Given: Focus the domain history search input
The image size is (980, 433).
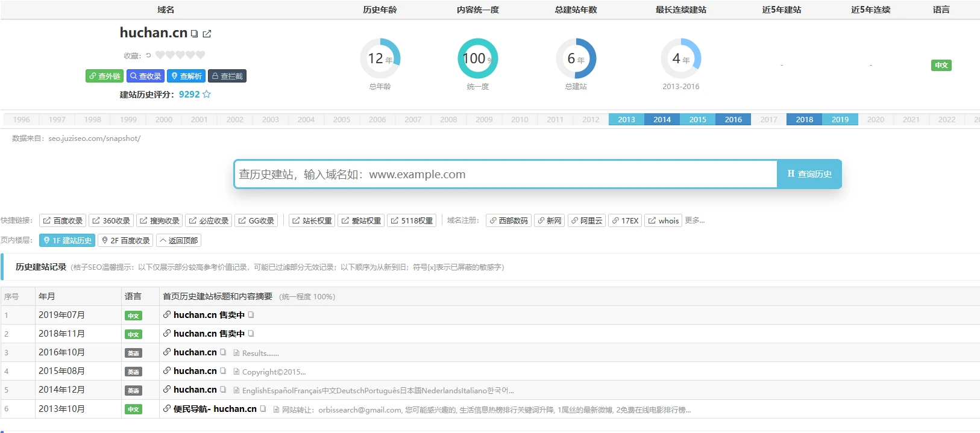Looking at the screenshot, I should [505, 174].
